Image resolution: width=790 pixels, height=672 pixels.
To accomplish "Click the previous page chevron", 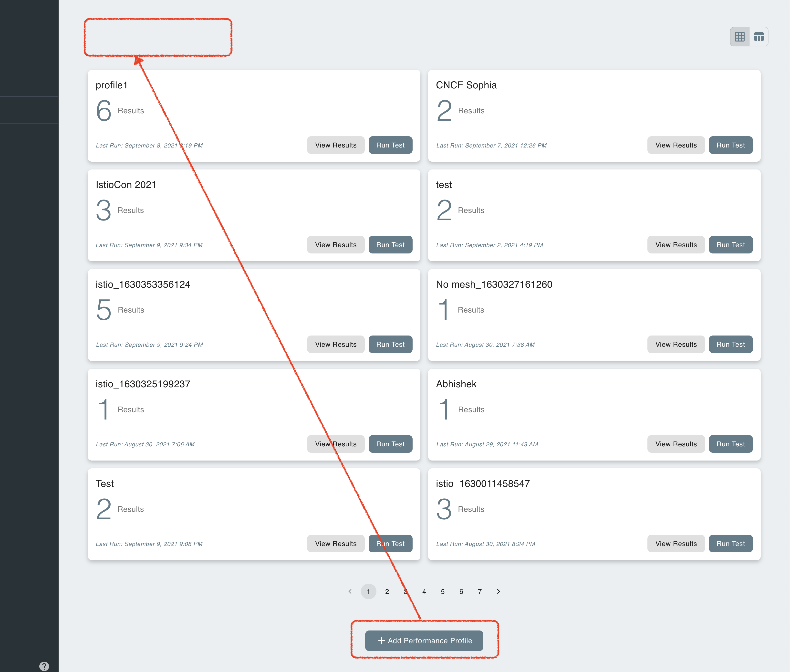I will click(x=350, y=592).
